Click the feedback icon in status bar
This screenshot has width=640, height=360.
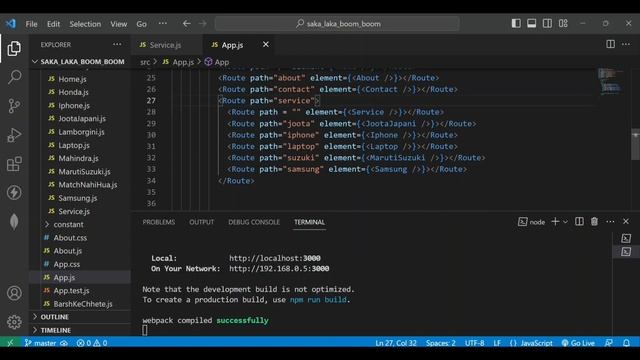point(609,343)
